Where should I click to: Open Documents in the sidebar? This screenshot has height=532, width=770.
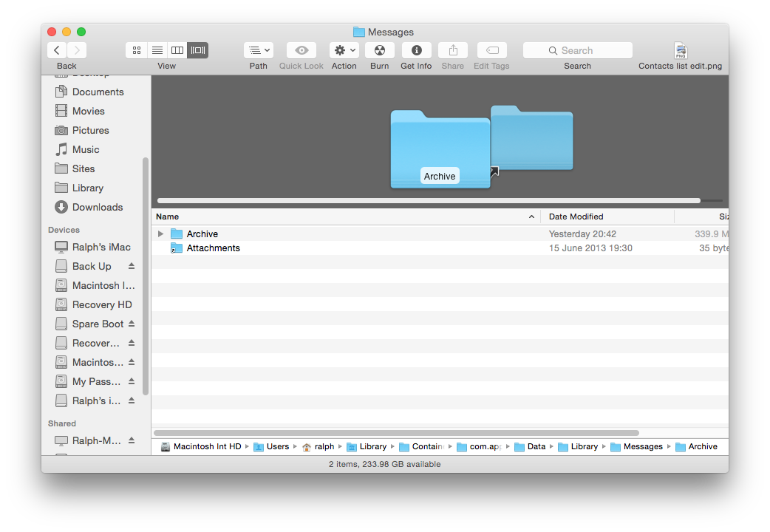98,92
